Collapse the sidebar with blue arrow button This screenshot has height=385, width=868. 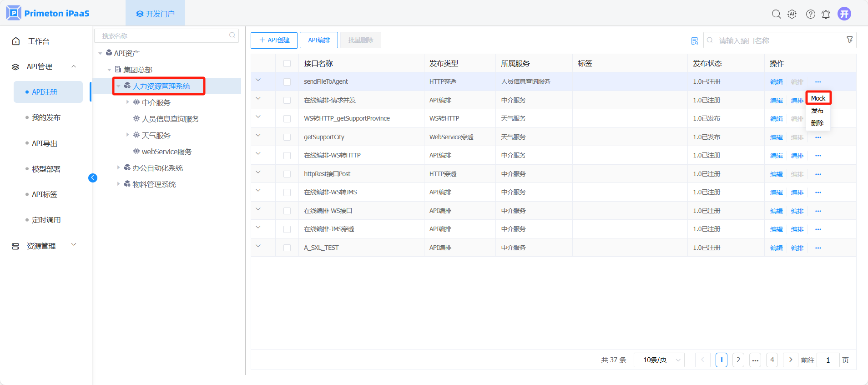[93, 178]
